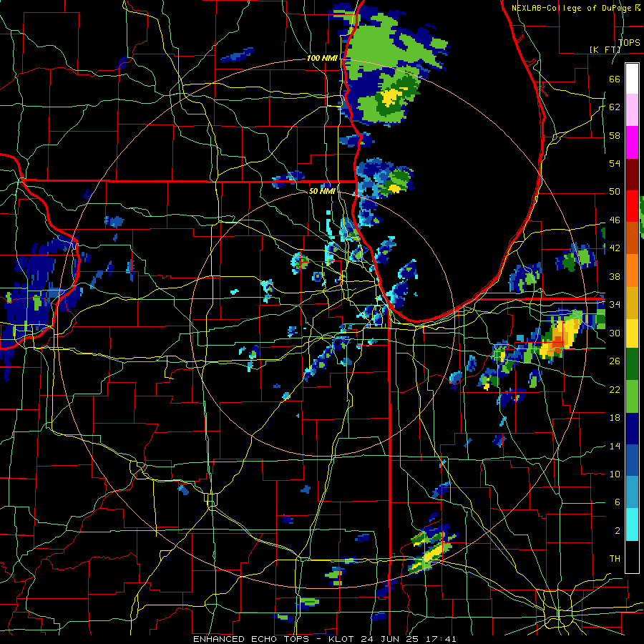The image size is (644, 644).
Task: Select the 26 legend scale value
Action: pyautogui.click(x=615, y=361)
